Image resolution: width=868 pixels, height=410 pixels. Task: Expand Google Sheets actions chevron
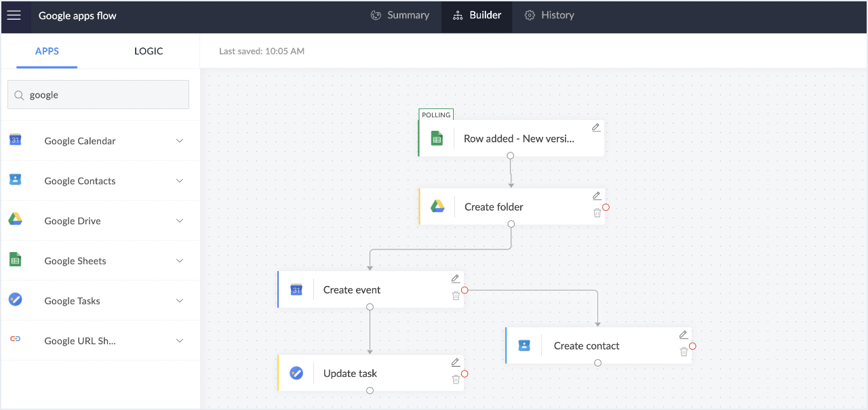(180, 261)
